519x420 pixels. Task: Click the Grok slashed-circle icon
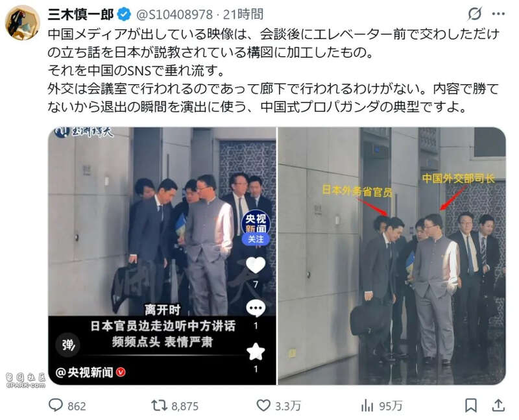click(x=475, y=14)
